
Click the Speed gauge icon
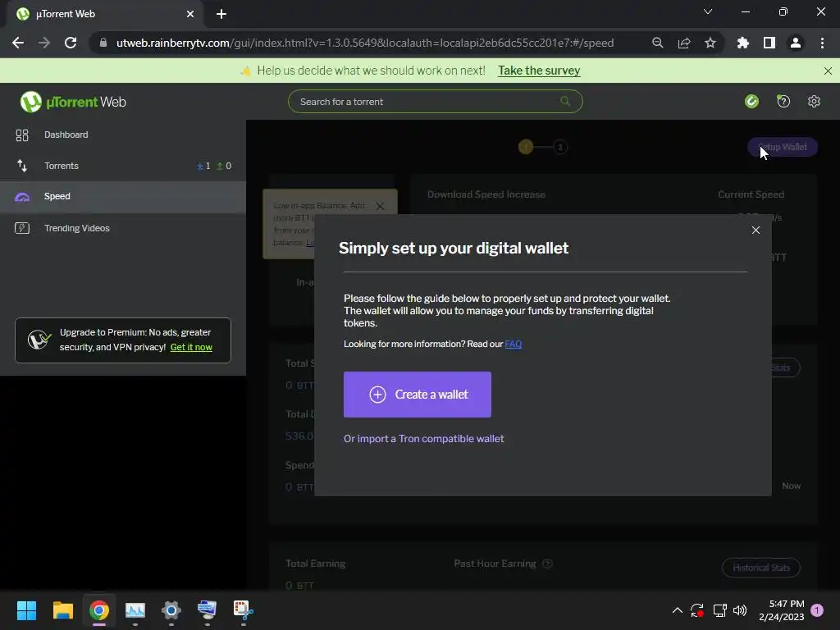click(22, 197)
